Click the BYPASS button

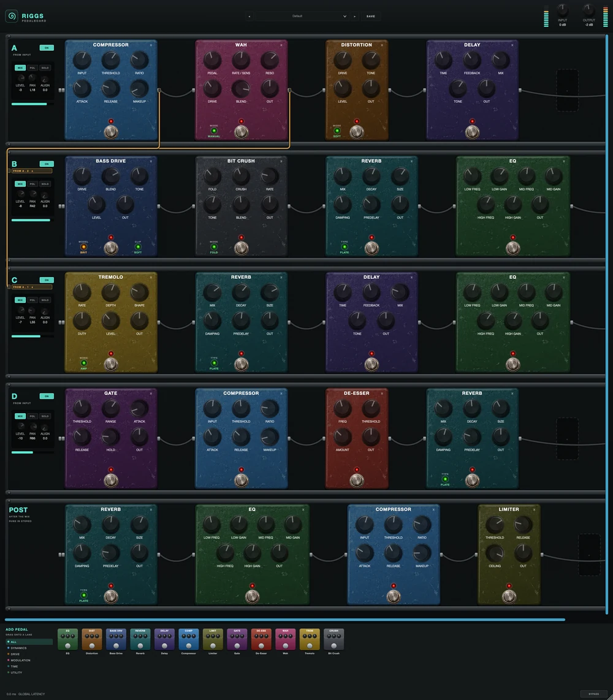(x=593, y=694)
